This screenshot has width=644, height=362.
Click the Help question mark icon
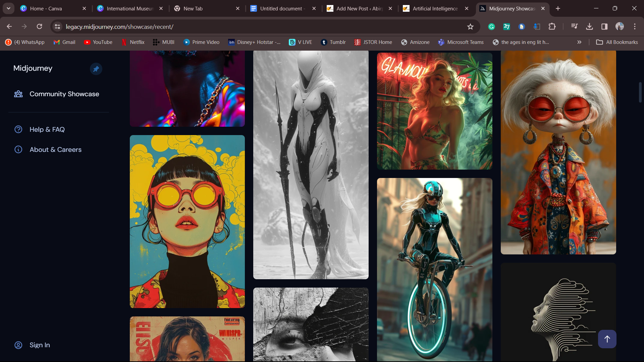tap(18, 129)
